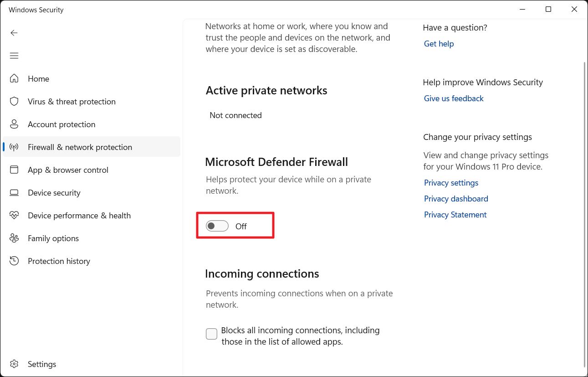The height and width of the screenshot is (377, 588).
Task: Open the Privacy settings link
Action: (451, 183)
